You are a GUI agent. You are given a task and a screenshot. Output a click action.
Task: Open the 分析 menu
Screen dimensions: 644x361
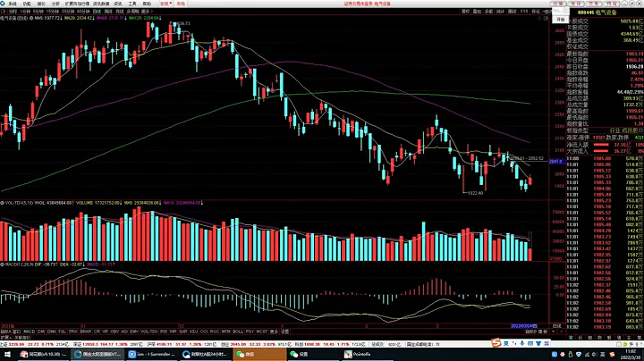(55, 4)
